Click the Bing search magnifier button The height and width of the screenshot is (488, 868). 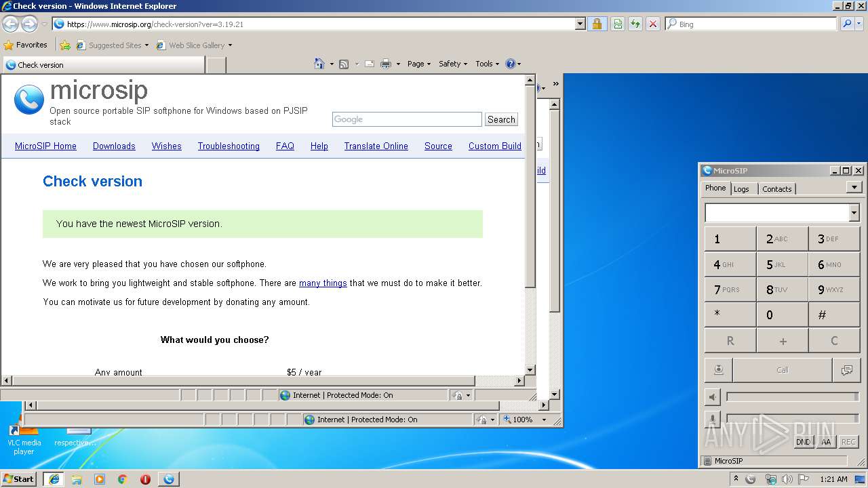coord(847,24)
